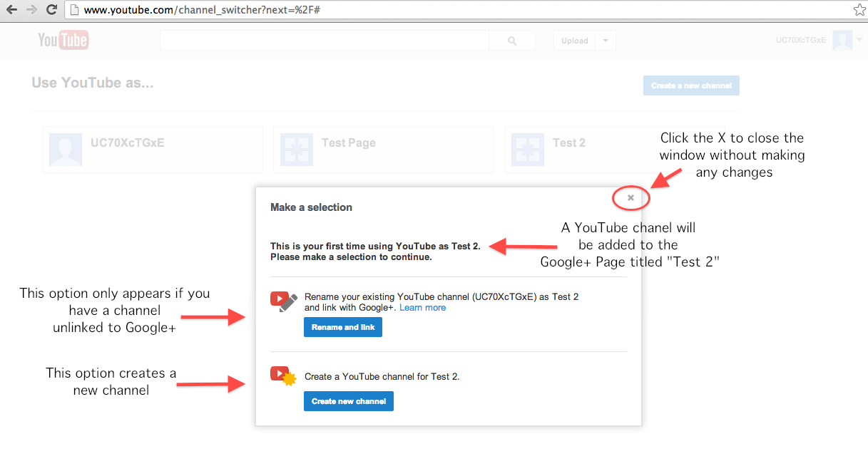
Task: Click the YouTube logo
Action: pyautogui.click(x=63, y=40)
